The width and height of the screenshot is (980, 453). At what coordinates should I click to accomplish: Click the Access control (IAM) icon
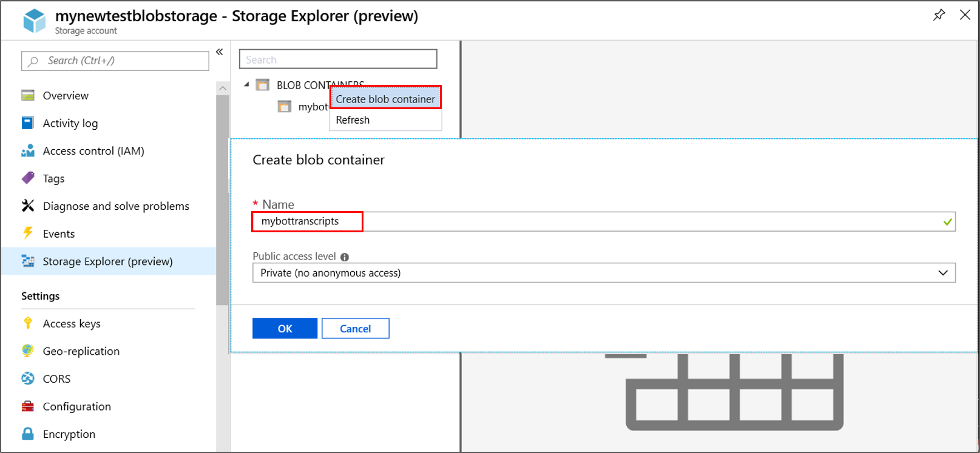click(x=28, y=151)
